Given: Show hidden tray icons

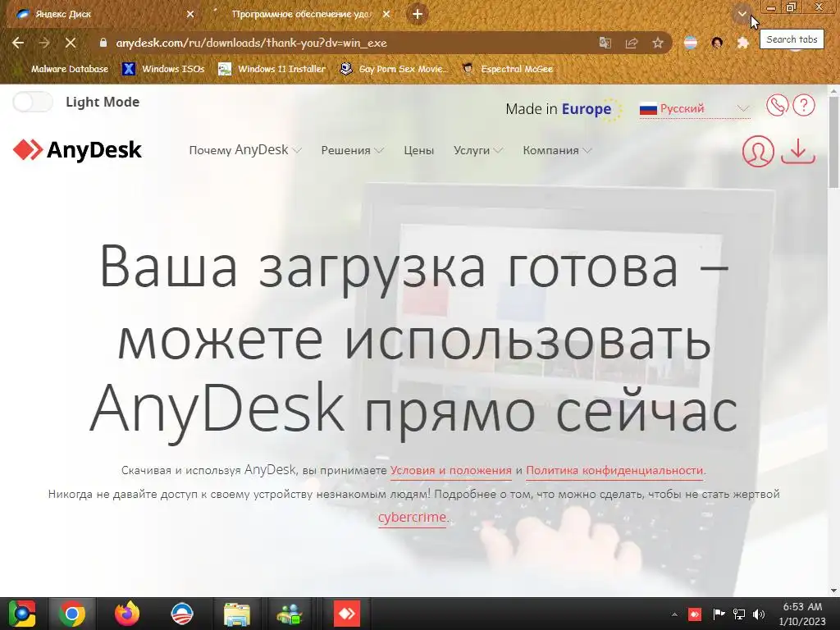Looking at the screenshot, I should (x=674, y=614).
